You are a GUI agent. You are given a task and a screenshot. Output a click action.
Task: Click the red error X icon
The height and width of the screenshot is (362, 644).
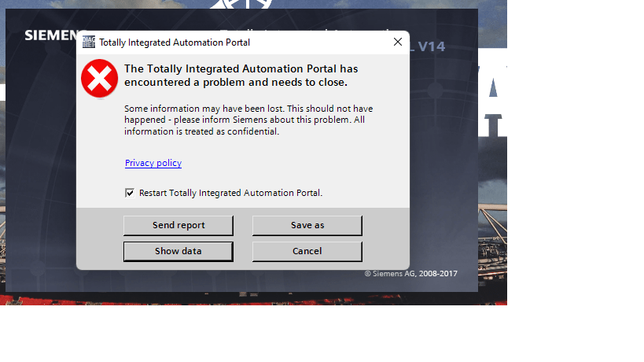click(x=100, y=79)
